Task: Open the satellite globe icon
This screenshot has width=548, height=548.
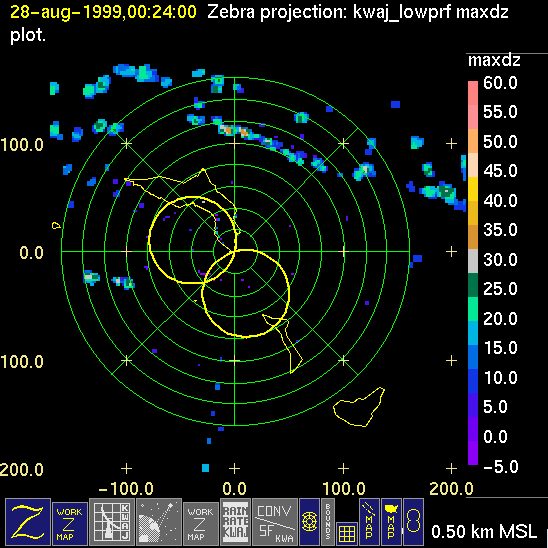Action: (159, 522)
